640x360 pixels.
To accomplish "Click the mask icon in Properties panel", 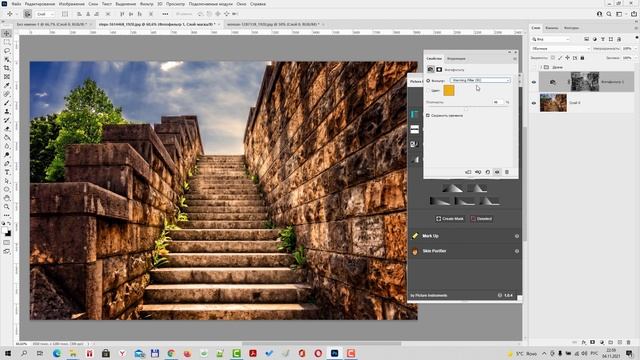I will click(439, 69).
